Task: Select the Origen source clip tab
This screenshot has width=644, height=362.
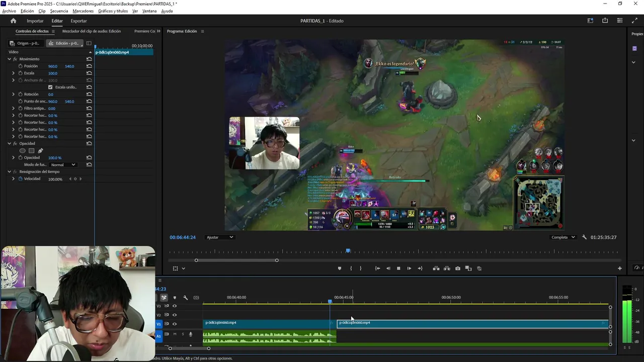Action: click(26, 43)
